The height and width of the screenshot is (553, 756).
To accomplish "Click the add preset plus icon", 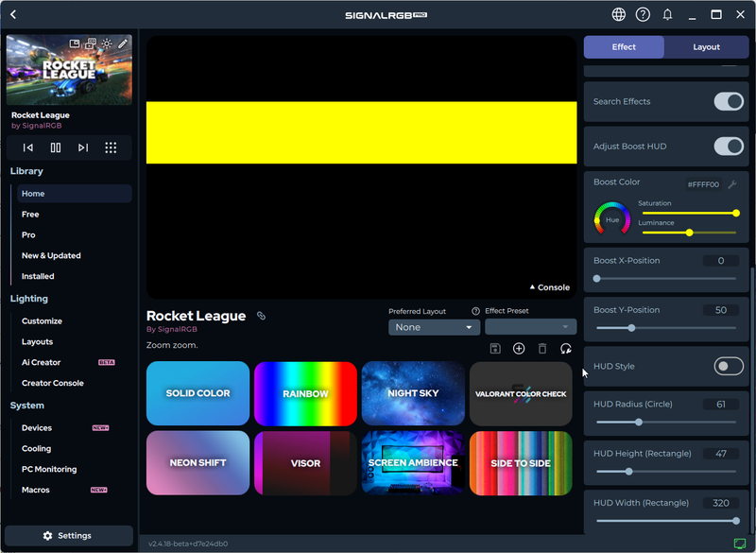I will [519, 349].
